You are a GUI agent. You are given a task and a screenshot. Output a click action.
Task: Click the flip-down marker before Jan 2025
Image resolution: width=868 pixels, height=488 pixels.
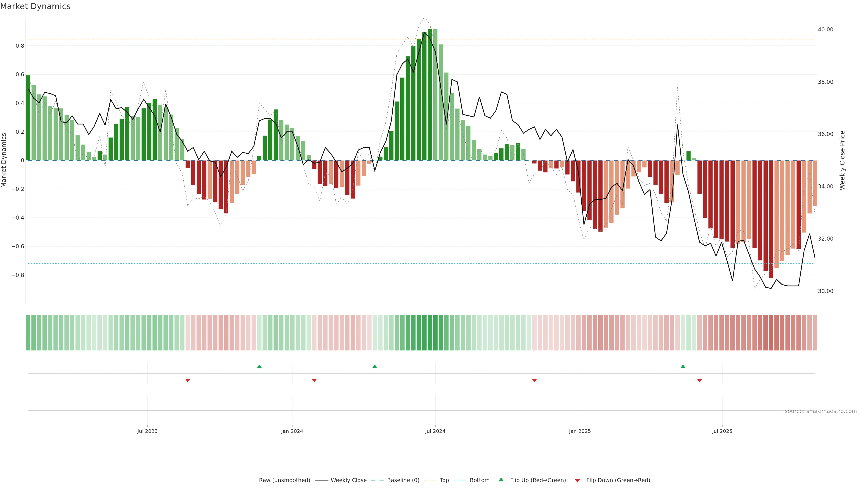534,380
